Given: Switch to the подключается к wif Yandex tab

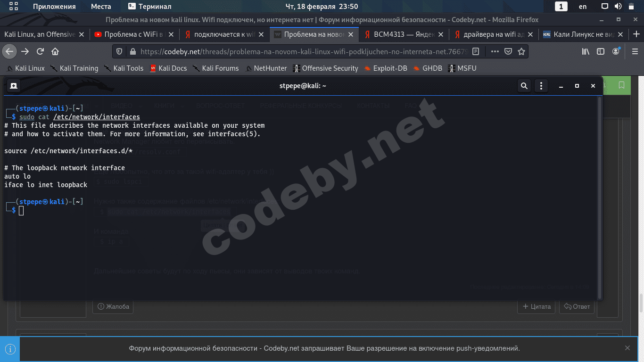Looking at the screenshot, I should point(220,34).
